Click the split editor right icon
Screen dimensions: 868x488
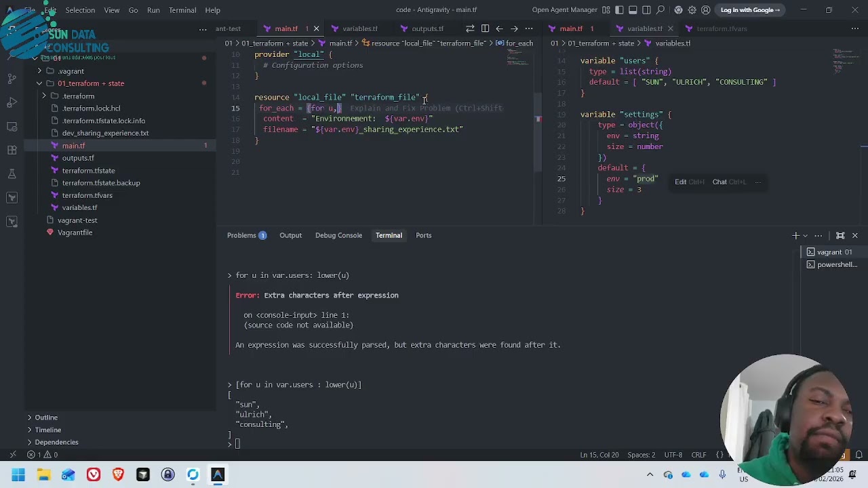click(485, 29)
